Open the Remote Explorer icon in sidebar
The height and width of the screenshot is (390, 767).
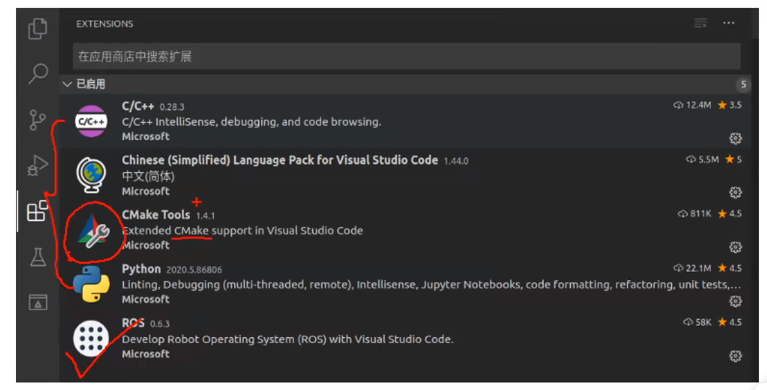38,302
